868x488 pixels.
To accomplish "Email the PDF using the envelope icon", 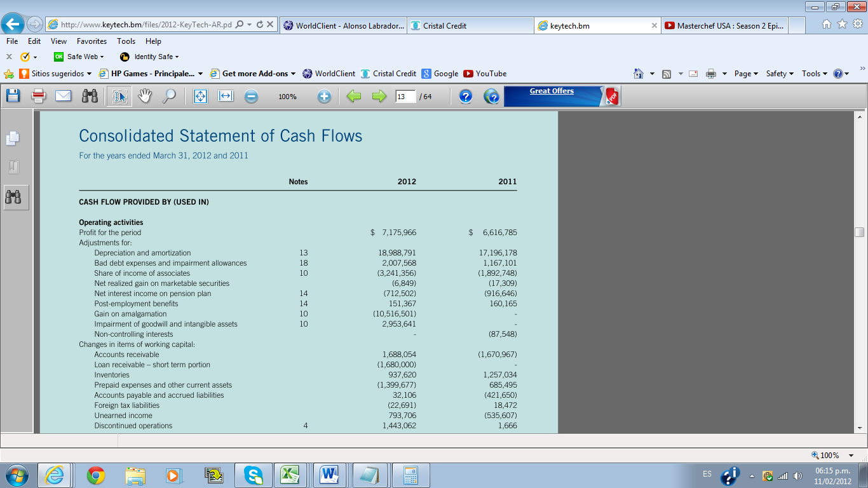I will coord(63,97).
